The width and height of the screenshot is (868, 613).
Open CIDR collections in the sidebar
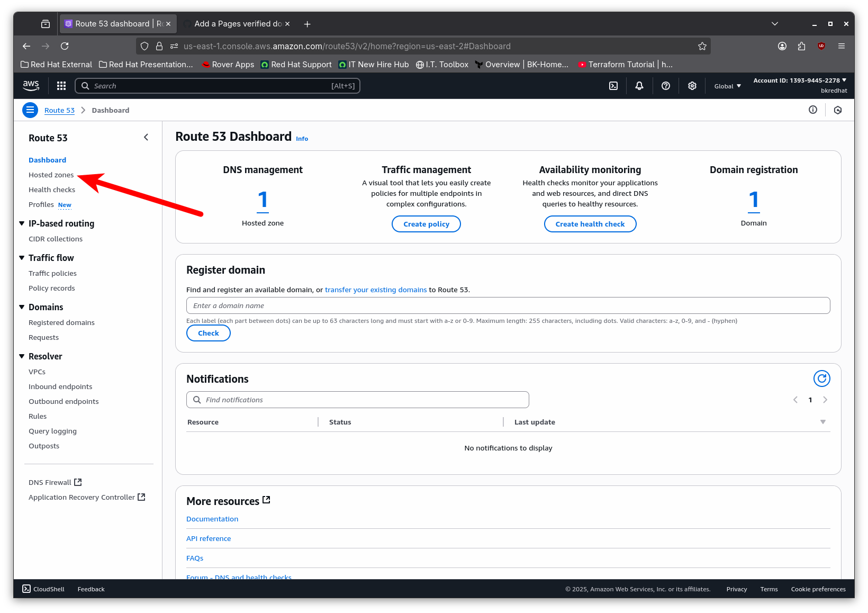coord(56,239)
